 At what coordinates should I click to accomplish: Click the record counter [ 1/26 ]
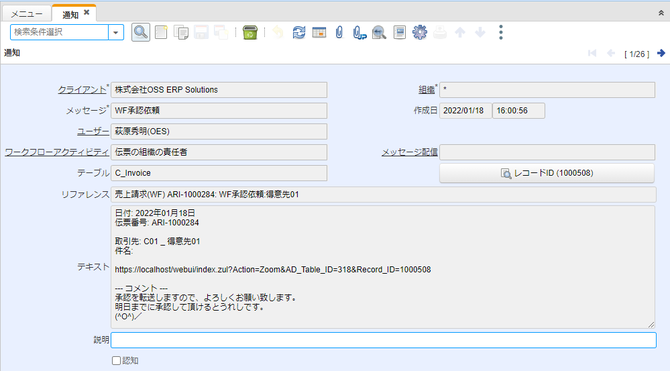pos(636,54)
